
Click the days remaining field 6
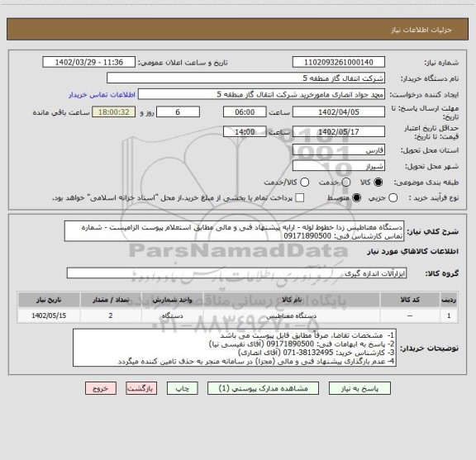(178, 112)
